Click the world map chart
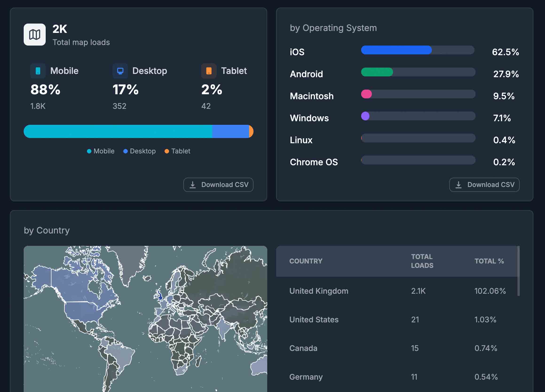This screenshot has width=545, height=392. tap(145, 319)
